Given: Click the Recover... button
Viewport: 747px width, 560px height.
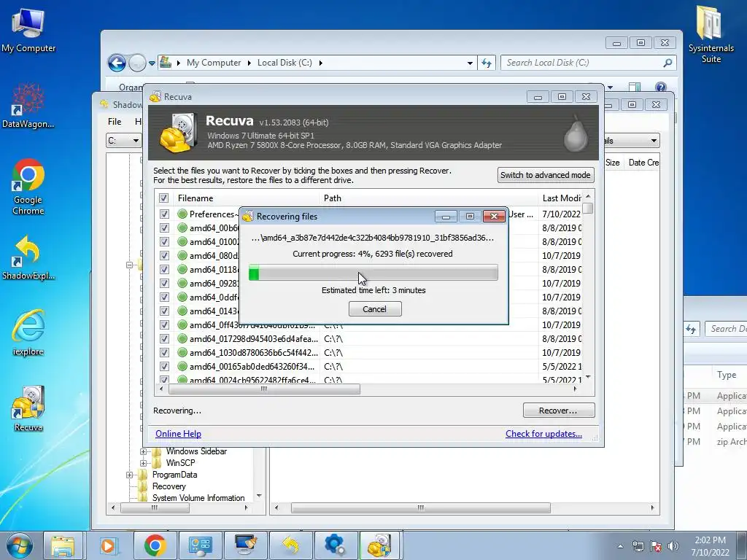Looking at the screenshot, I should (x=558, y=411).
